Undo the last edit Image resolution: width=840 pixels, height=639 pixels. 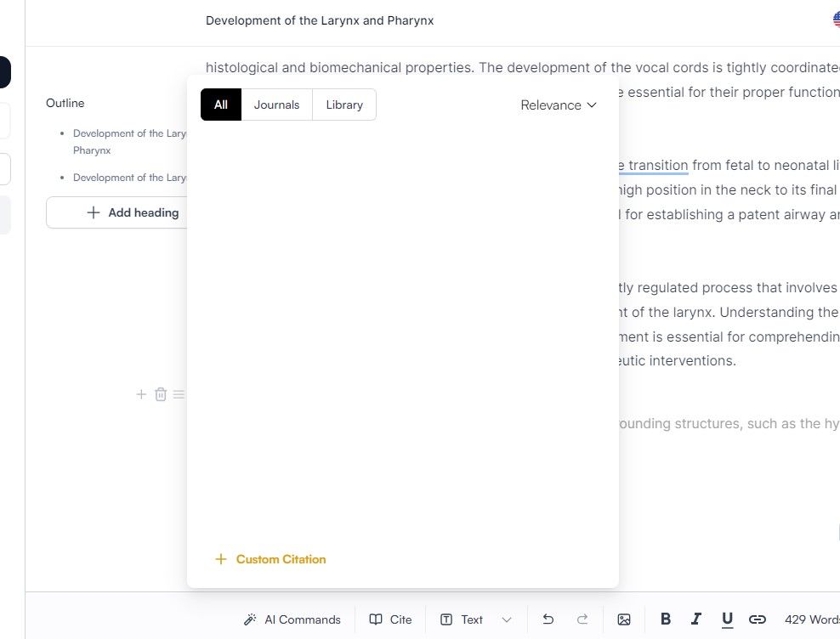(x=548, y=619)
